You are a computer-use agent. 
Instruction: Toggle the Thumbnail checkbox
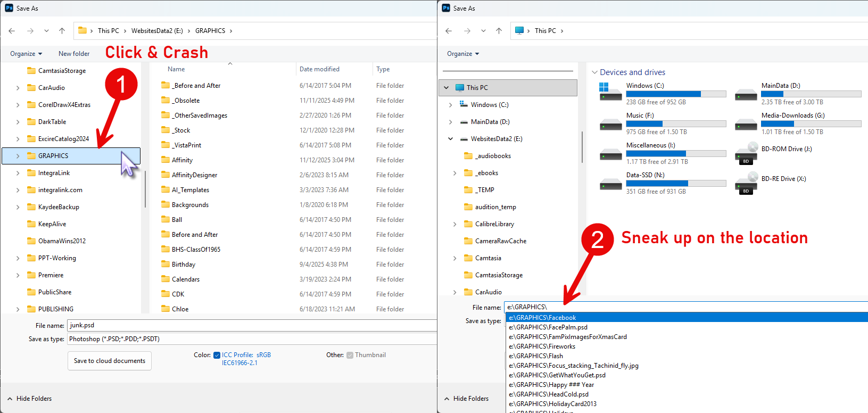point(350,355)
